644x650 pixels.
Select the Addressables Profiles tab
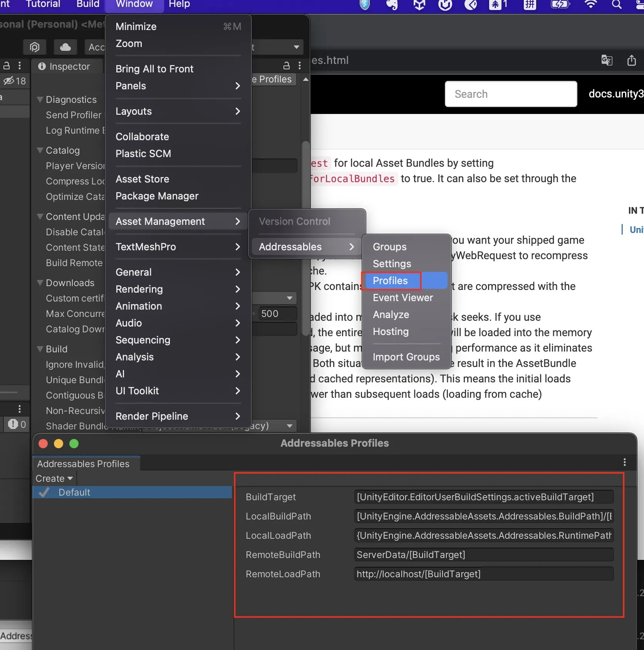tap(86, 464)
